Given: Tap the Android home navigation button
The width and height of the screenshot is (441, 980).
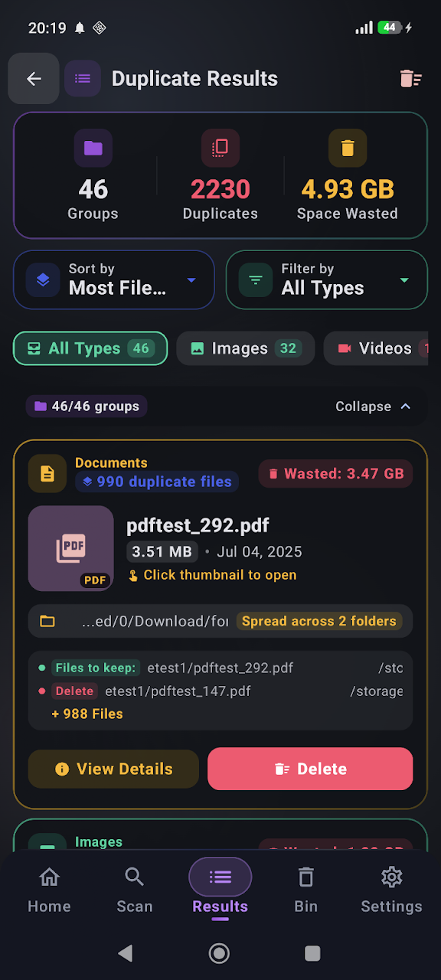Looking at the screenshot, I should pos(220,952).
